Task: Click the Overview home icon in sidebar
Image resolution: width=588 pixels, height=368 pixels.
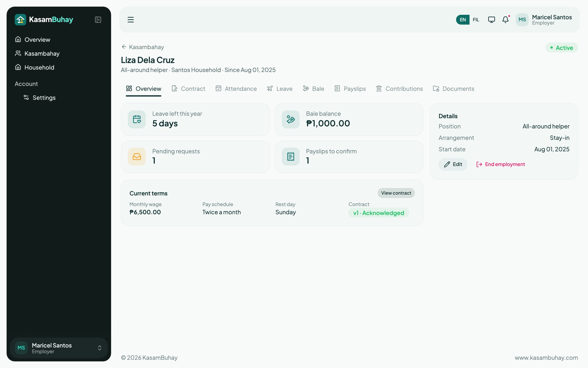Action: coord(18,39)
